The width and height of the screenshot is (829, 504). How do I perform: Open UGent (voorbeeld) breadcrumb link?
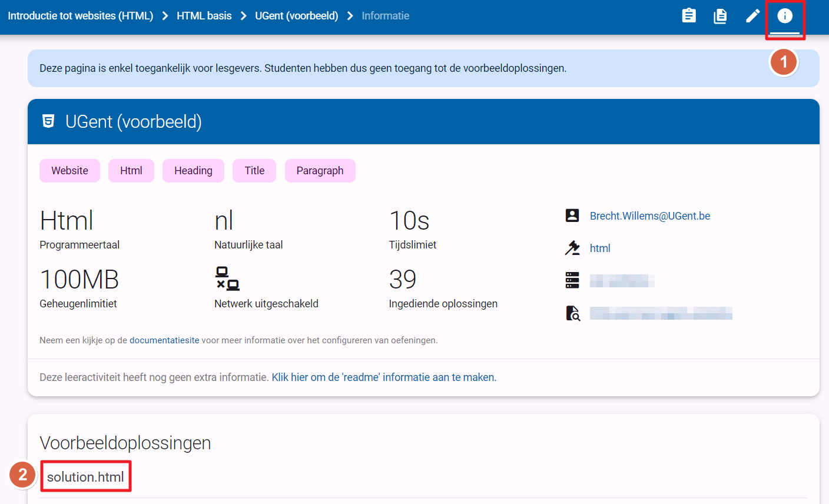click(296, 16)
